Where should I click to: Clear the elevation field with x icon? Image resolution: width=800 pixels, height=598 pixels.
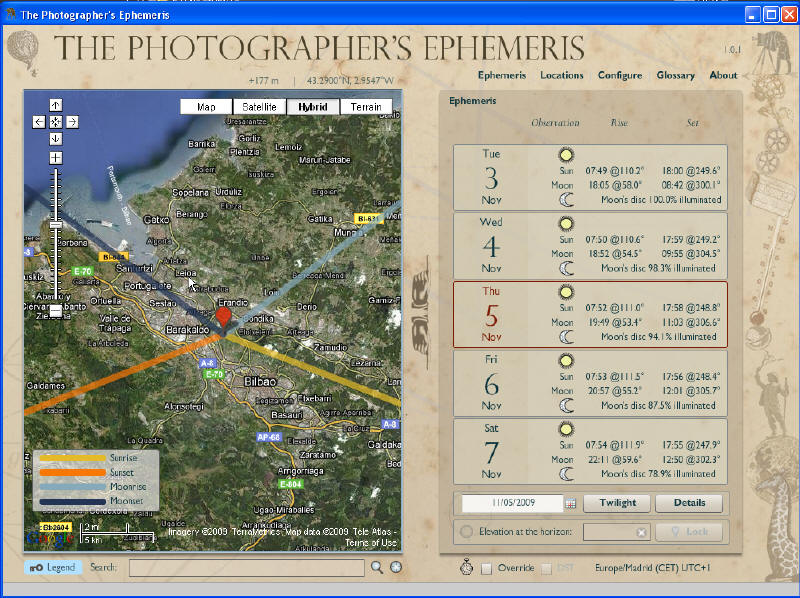pyautogui.click(x=641, y=532)
